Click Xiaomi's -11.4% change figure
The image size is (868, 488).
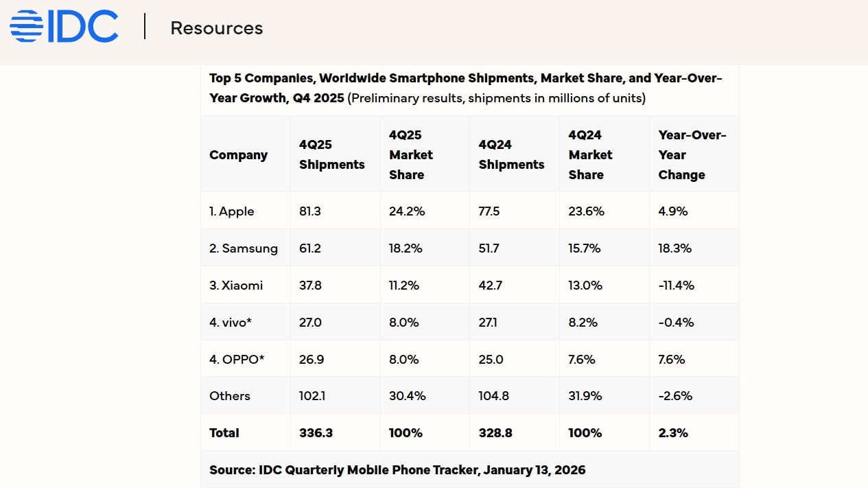pyautogui.click(x=677, y=285)
